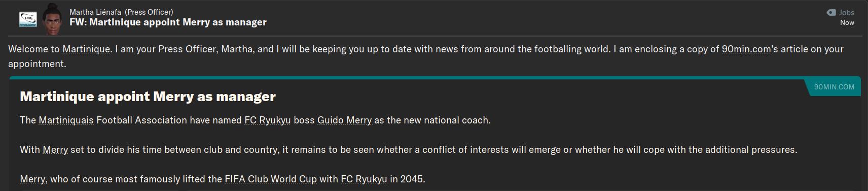868x191 pixels.
Task: Click the Now timestamp
Action: 847,23
